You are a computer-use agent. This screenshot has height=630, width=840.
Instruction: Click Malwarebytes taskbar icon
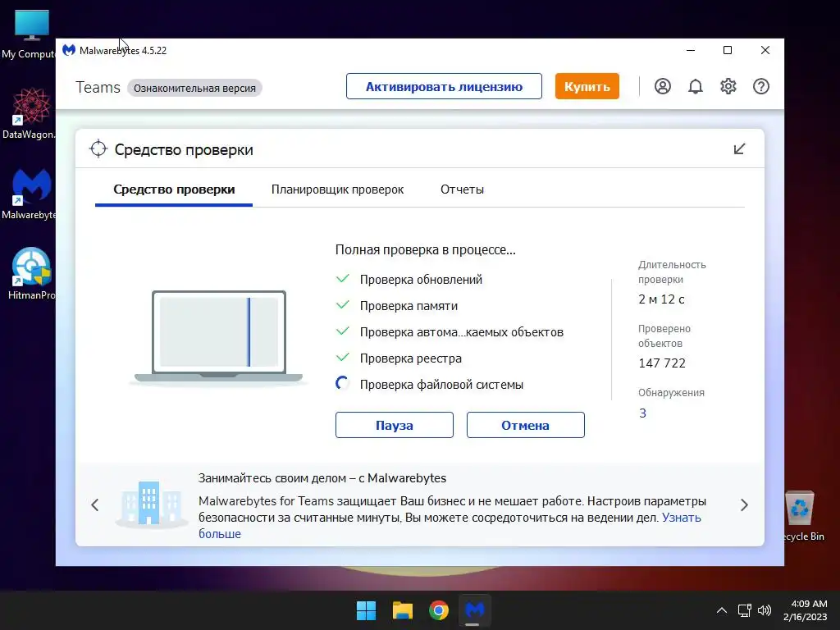click(475, 610)
